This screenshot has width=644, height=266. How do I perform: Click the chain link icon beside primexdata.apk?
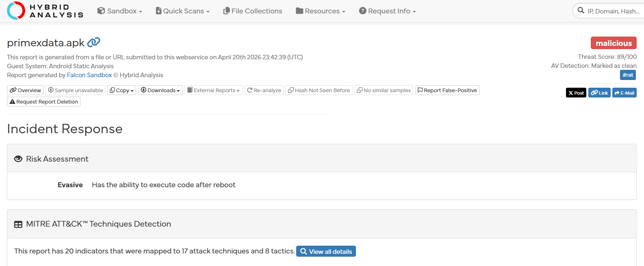(94, 42)
